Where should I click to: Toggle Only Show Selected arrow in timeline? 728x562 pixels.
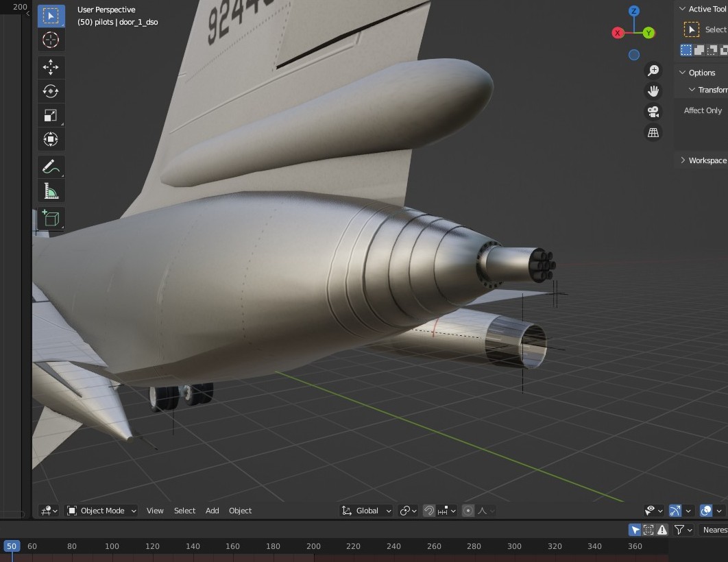click(x=635, y=530)
